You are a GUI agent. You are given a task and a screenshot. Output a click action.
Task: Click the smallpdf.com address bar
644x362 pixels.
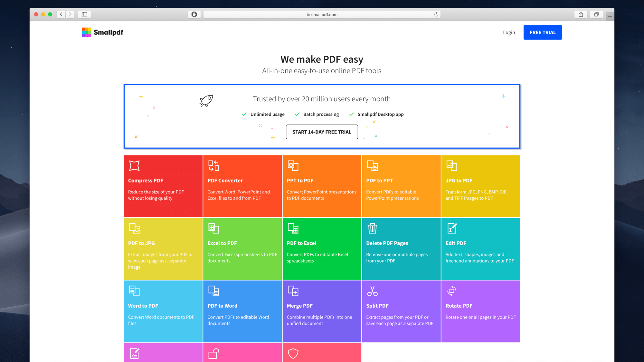pyautogui.click(x=322, y=14)
